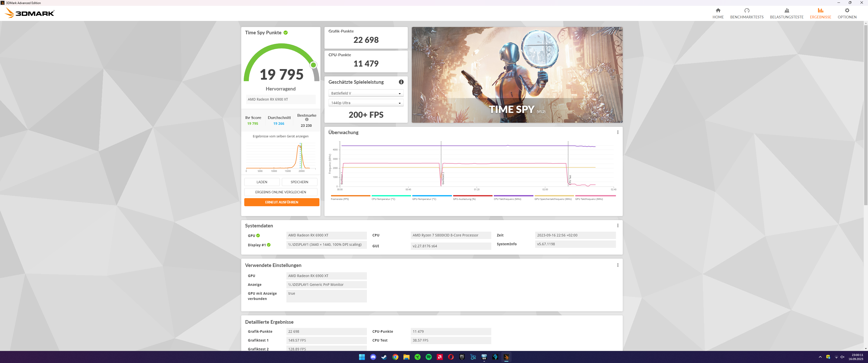Open the Home navigation icon
This screenshot has height=363, width=868.
click(718, 11)
